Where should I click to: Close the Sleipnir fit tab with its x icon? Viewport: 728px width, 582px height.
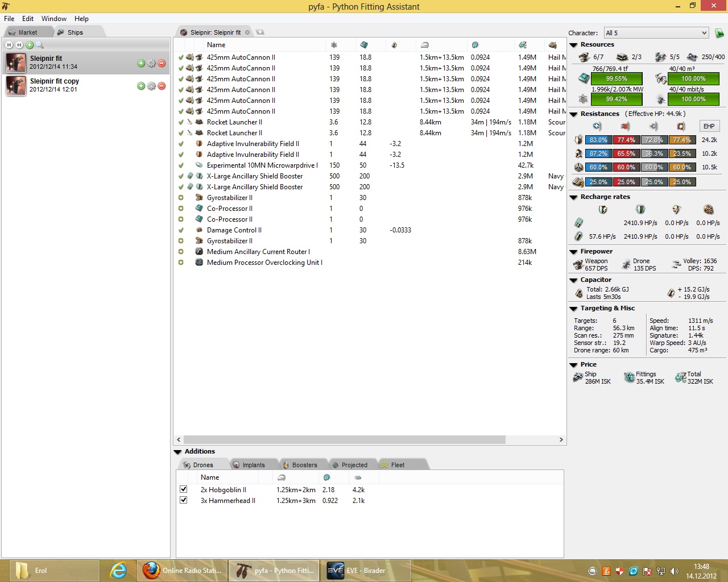click(247, 32)
